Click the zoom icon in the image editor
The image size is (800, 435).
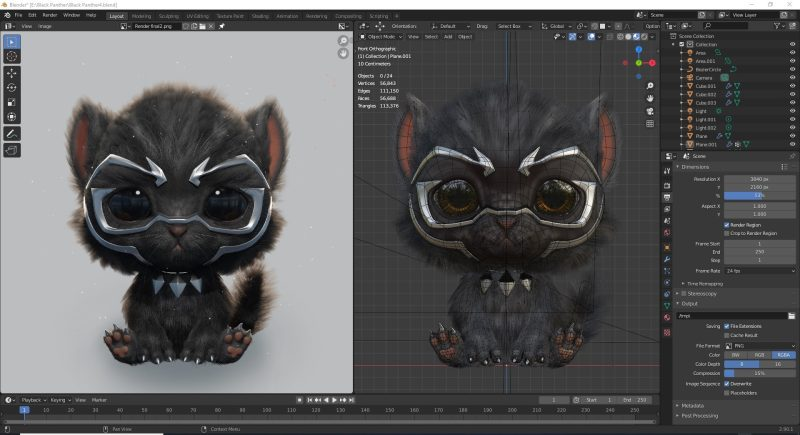click(343, 41)
